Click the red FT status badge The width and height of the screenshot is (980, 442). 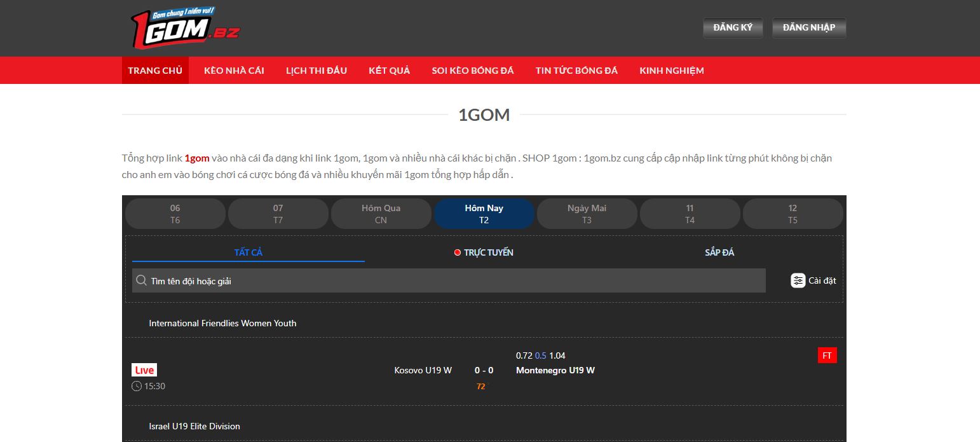pos(827,356)
